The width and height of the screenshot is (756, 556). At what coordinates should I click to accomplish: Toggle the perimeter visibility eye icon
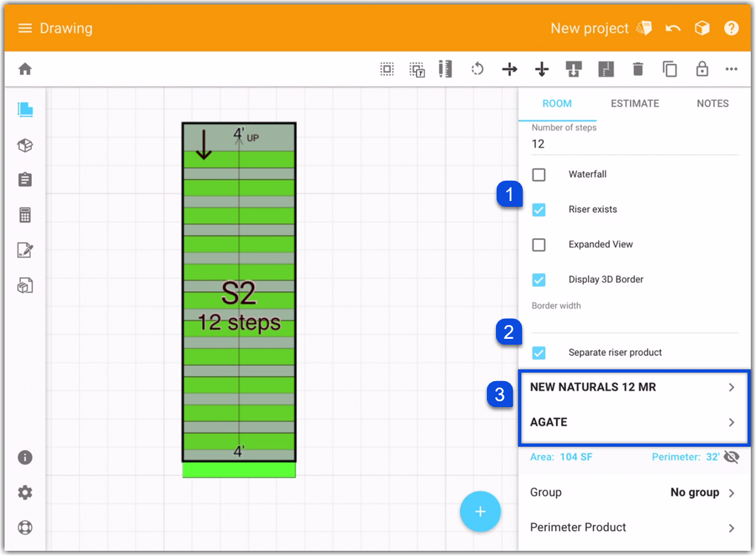(731, 457)
